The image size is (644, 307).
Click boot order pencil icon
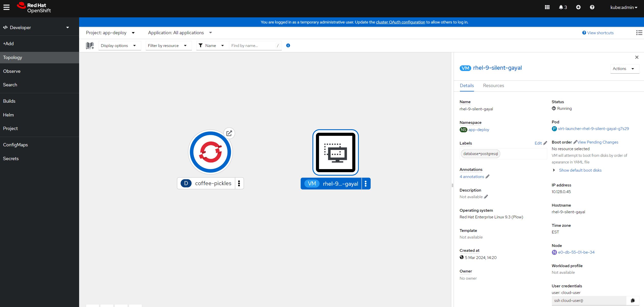pyautogui.click(x=575, y=142)
